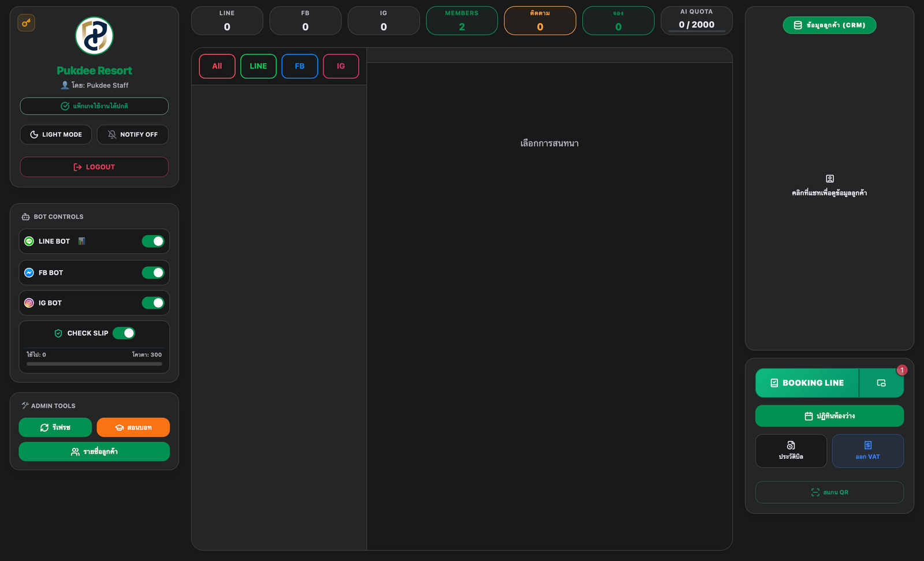Select the All conversations filter
This screenshot has width=924, height=561.
click(217, 66)
